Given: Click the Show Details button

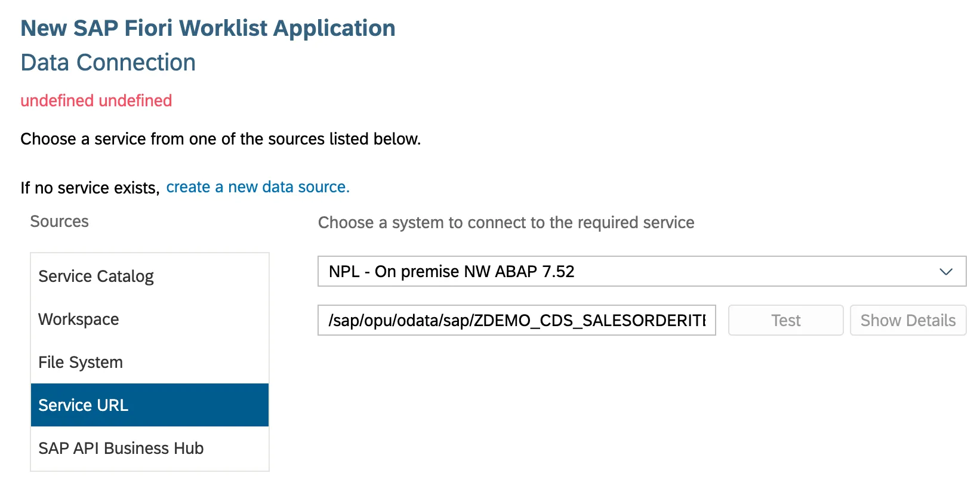Looking at the screenshot, I should 908,321.
